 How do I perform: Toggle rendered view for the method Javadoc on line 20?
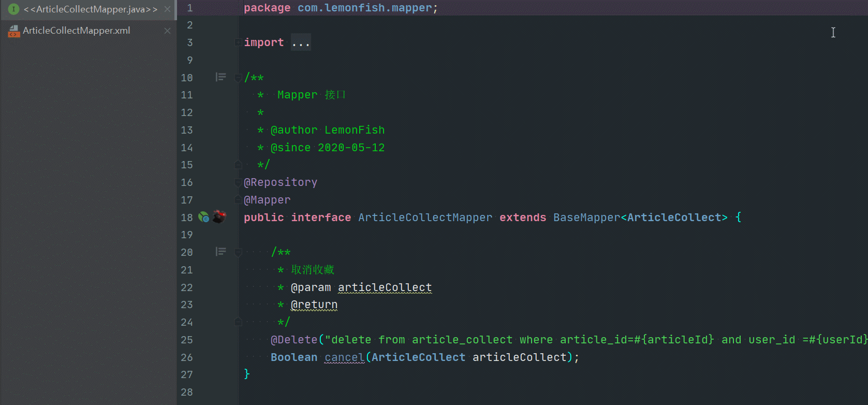tap(221, 252)
